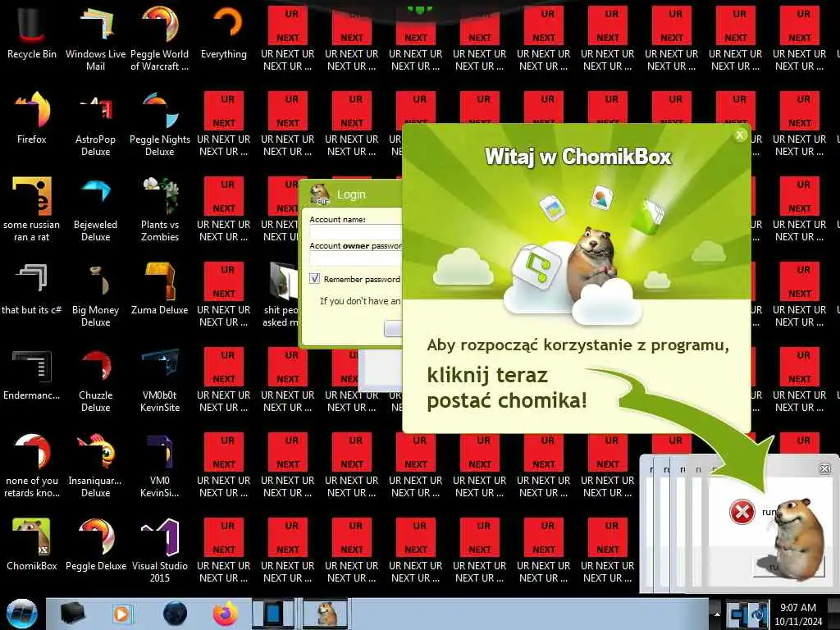This screenshot has height=630, width=840.
Task: Select the Peggle Nights Deluxe icon
Action: pyautogui.click(x=160, y=125)
